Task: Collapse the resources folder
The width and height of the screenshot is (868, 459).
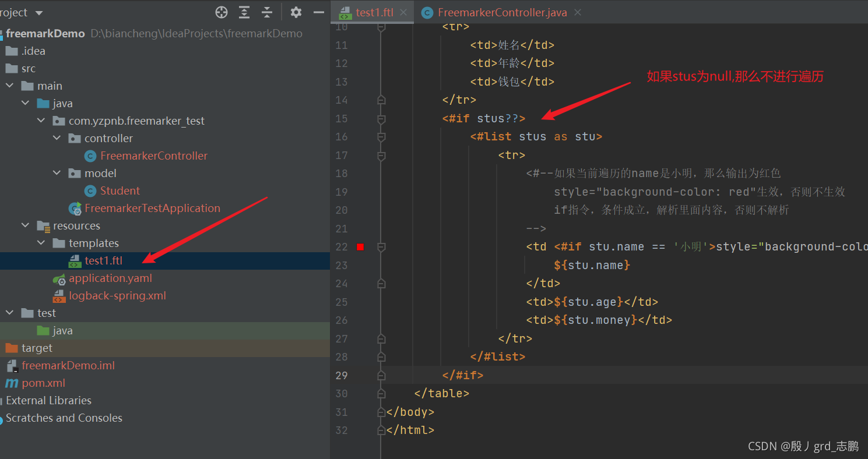Action: (26, 225)
